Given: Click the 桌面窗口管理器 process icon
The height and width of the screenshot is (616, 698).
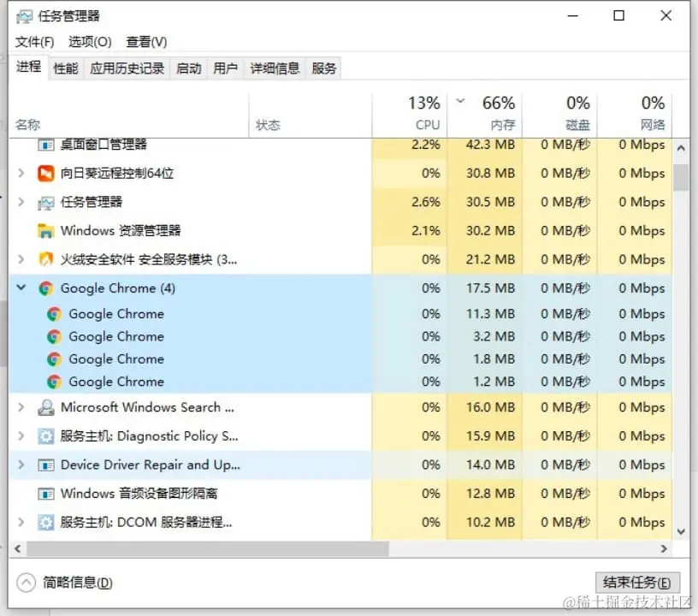Looking at the screenshot, I should click(x=46, y=145).
